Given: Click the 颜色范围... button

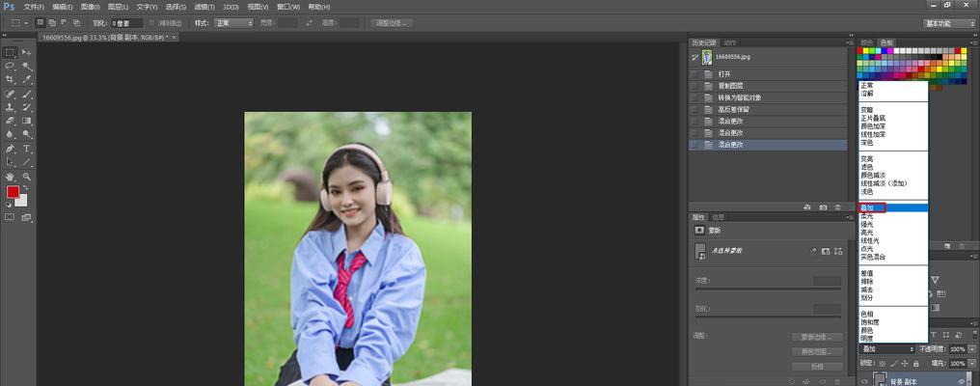Looking at the screenshot, I should coord(816,351).
